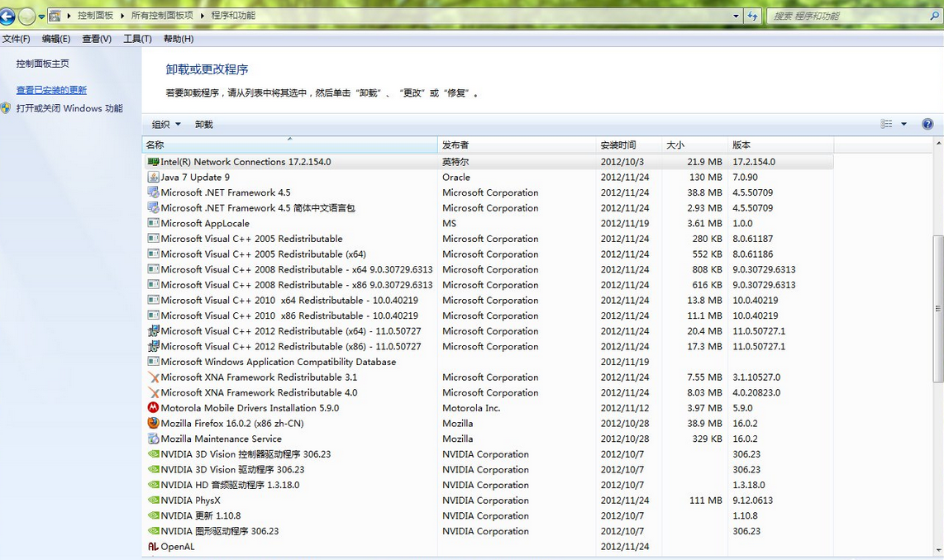Open 打开或关闭 Windows 功能 link
Image resolution: width=944 pixels, height=560 pixels.
click(69, 108)
